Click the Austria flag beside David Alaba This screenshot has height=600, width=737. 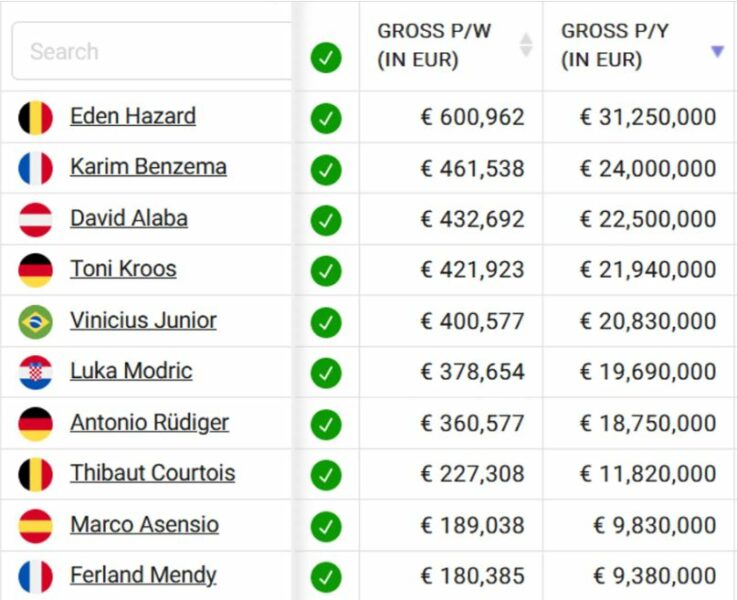pyautogui.click(x=35, y=220)
